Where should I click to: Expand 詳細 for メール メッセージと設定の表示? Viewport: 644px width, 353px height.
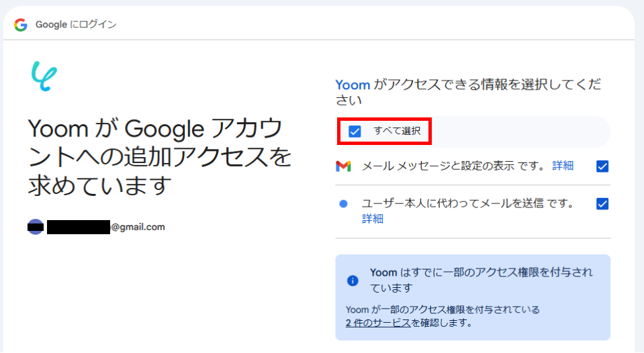click(563, 166)
